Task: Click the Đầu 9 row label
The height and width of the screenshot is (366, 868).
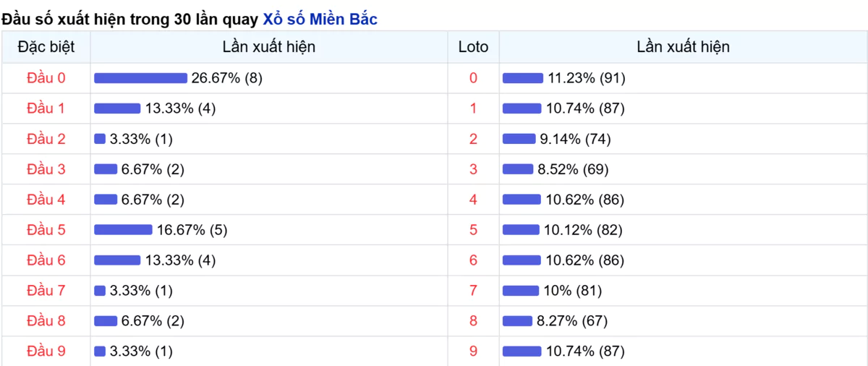Action: pos(46,352)
